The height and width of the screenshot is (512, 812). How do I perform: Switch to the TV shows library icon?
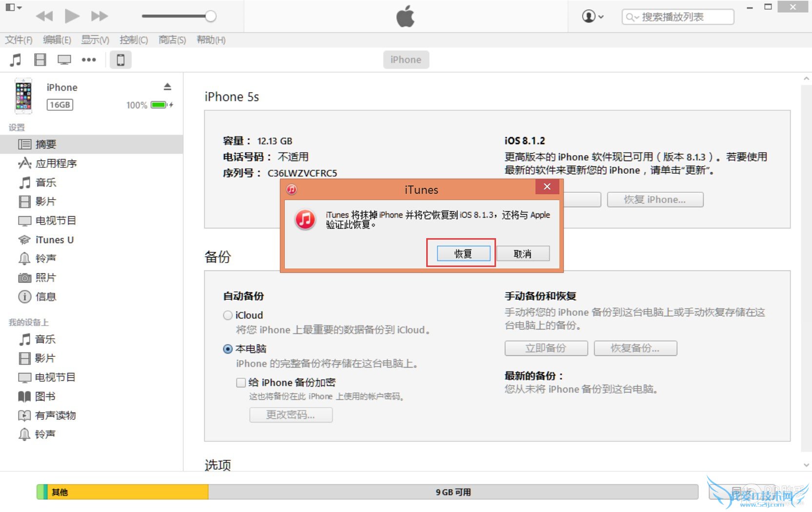[64, 60]
